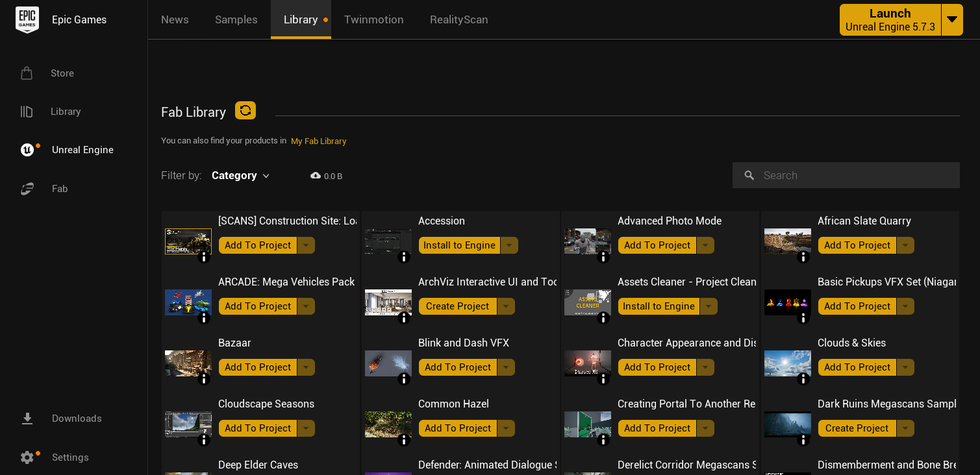The width and height of the screenshot is (980, 475).
Task: Expand dropdown arrow for ArchViz Create Project
Action: pos(506,306)
